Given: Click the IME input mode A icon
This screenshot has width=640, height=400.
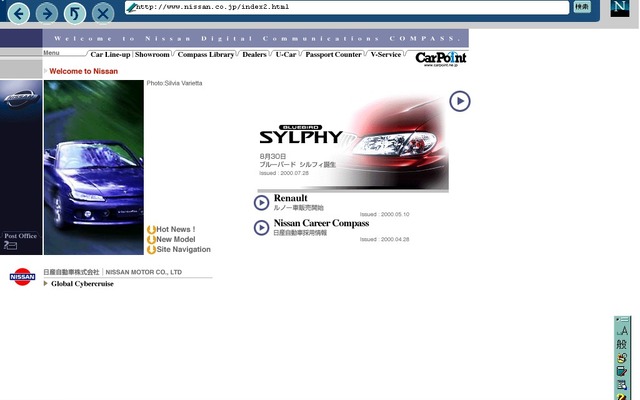Looking at the screenshot, I should (622, 331).
